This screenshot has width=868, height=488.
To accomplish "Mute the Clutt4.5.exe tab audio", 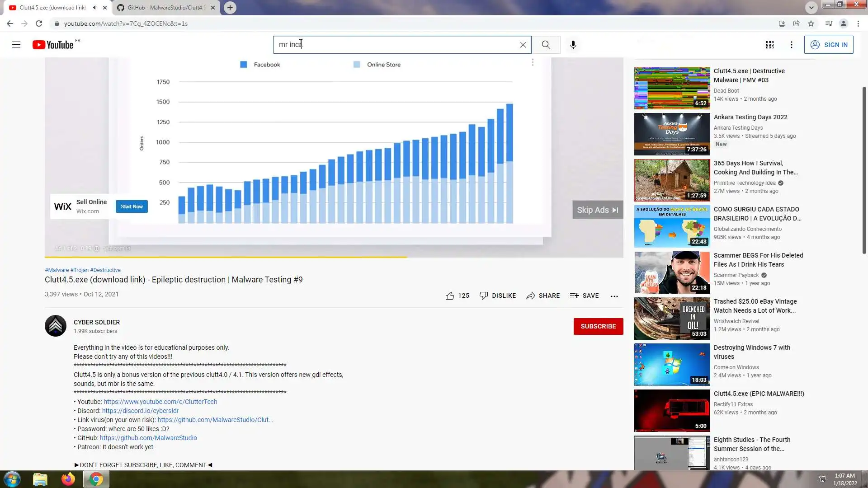I will 95,8.
